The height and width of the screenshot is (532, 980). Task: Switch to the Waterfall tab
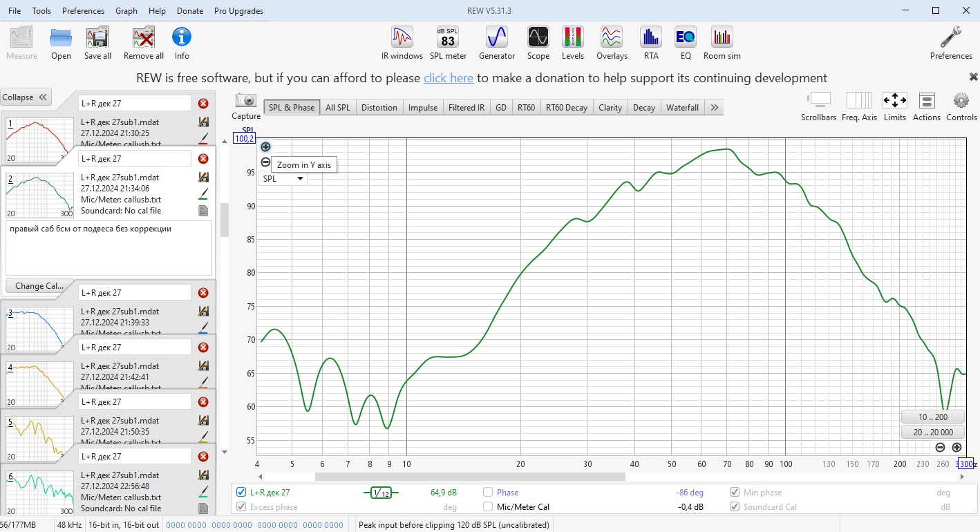click(x=682, y=107)
